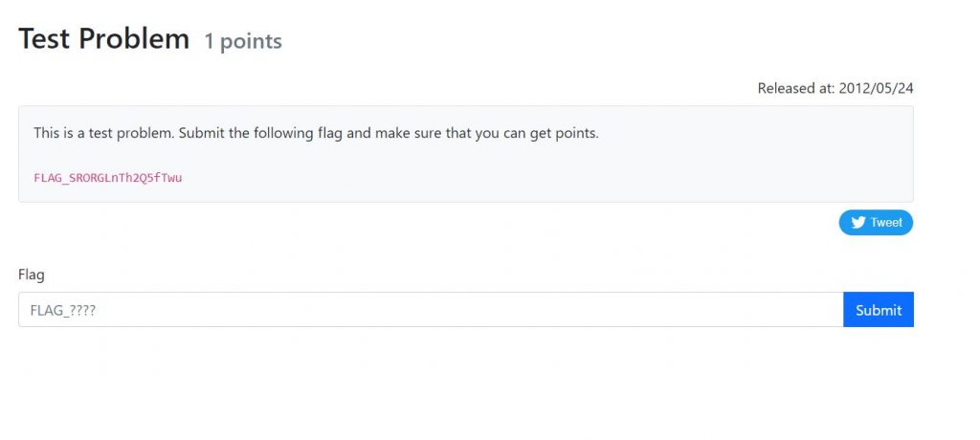Click the sentence starting 'This is a test problem'

pos(316,133)
